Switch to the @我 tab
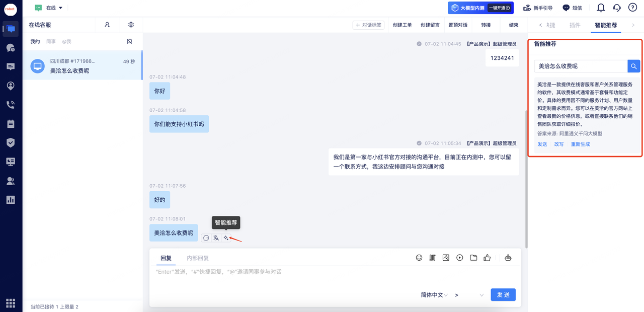644x312 pixels. 66,41
